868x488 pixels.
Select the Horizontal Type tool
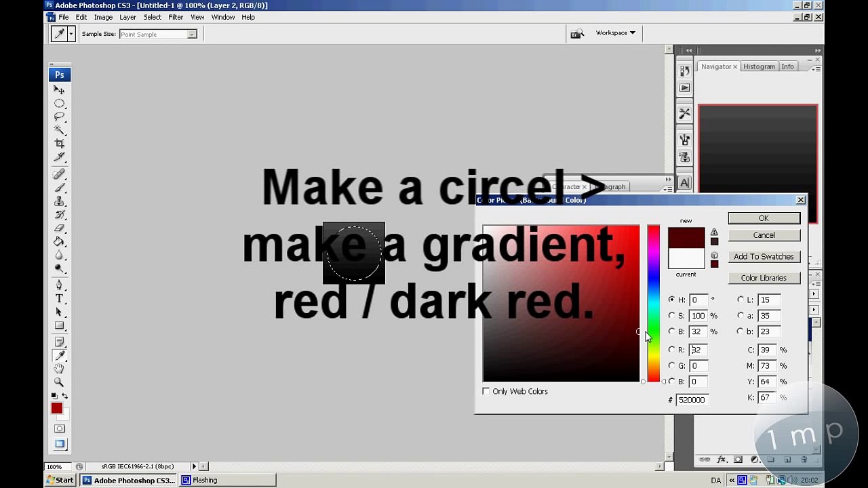[60, 299]
